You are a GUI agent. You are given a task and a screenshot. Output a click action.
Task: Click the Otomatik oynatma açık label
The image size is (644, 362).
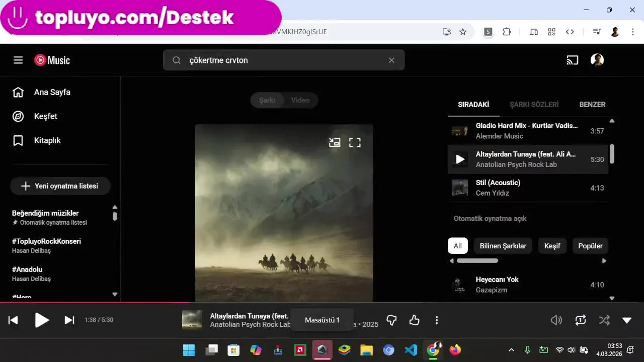pos(490,219)
